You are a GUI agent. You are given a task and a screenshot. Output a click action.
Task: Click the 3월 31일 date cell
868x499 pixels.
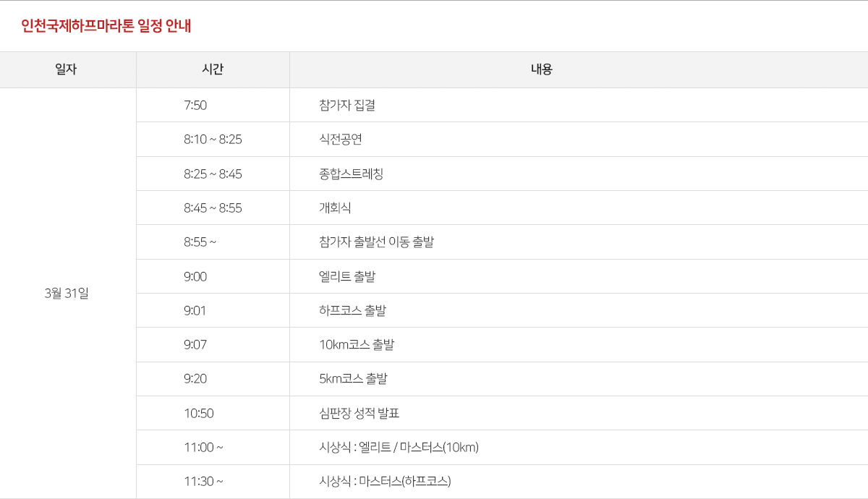point(66,293)
